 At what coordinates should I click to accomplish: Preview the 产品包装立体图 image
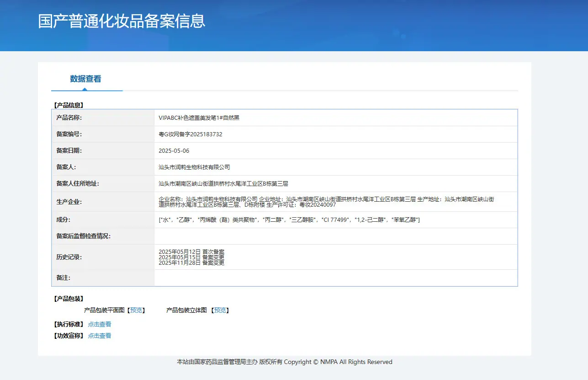220,310
